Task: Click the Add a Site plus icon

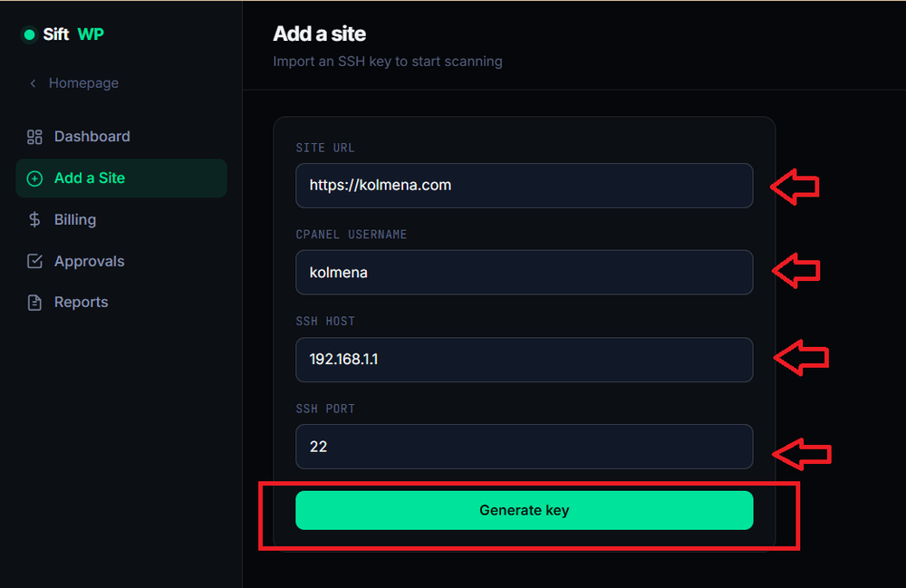Action: [34, 178]
